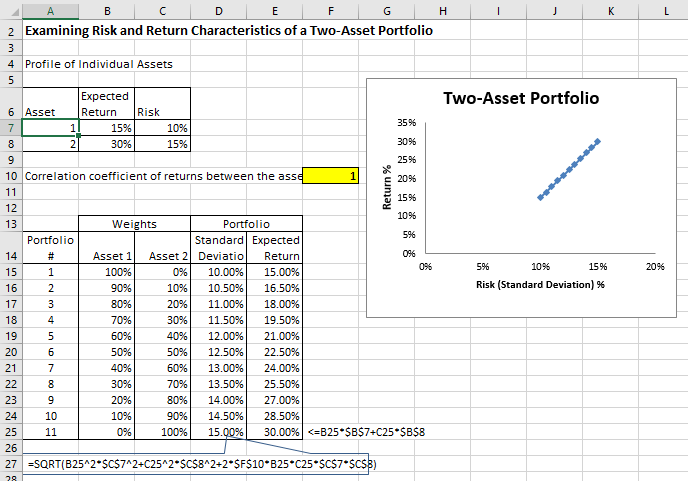Click the Select All corner triangle

click(15, 12)
